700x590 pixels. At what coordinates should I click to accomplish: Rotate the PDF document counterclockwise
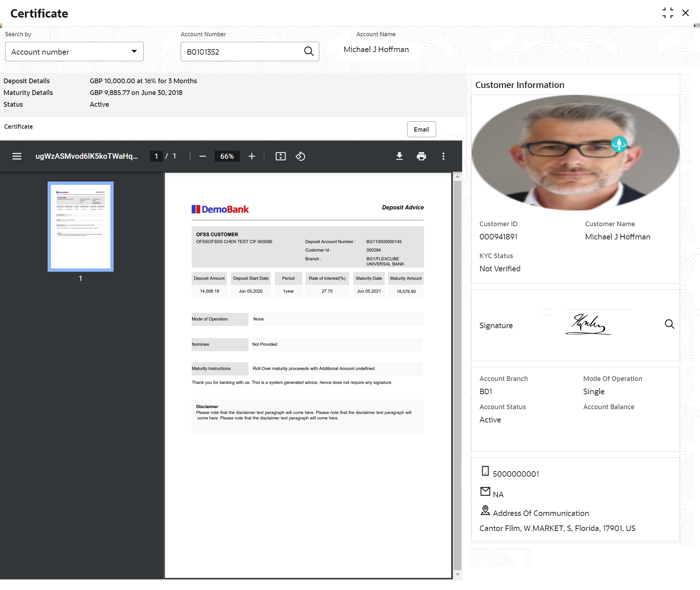[300, 156]
